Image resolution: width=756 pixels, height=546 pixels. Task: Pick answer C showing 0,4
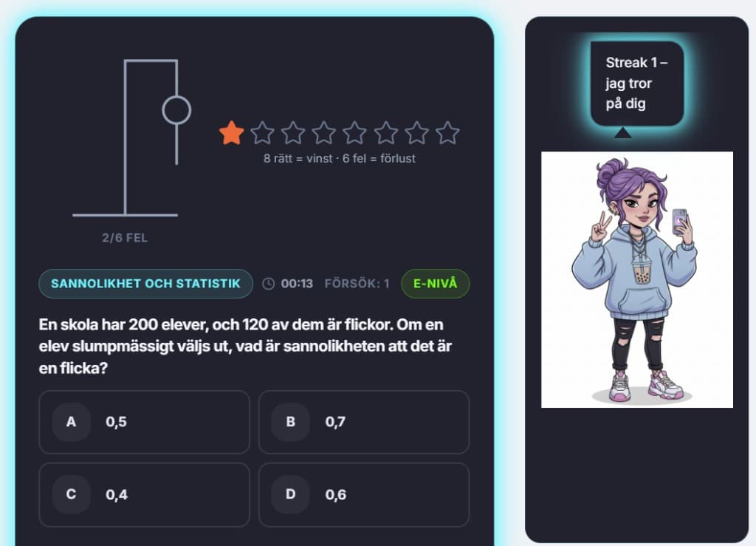coord(144,494)
